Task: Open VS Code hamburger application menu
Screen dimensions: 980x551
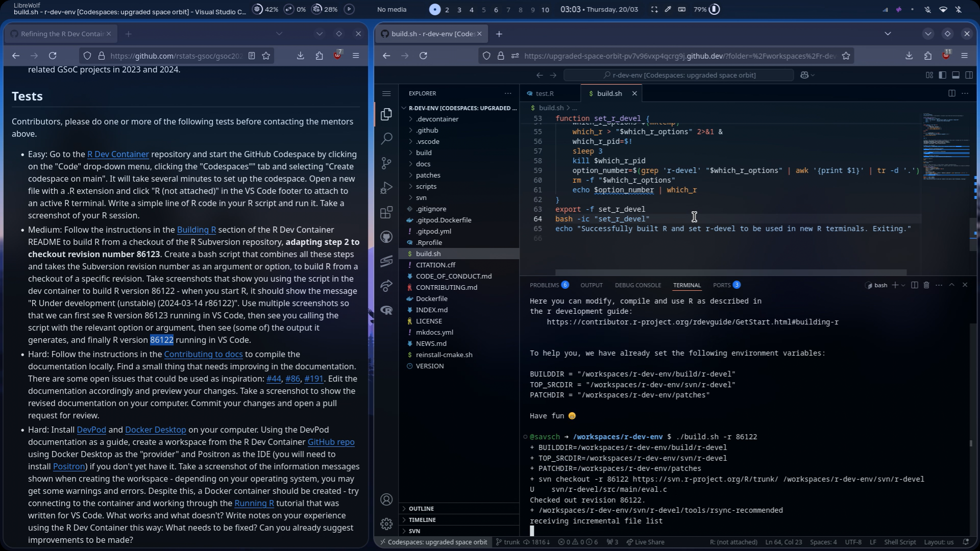Action: [x=386, y=93]
